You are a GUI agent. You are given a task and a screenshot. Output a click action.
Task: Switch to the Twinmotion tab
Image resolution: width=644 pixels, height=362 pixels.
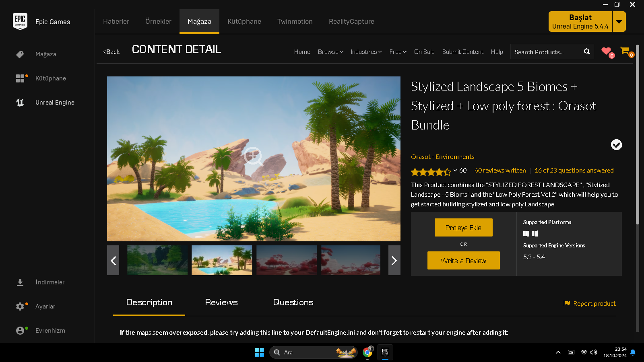tap(295, 21)
